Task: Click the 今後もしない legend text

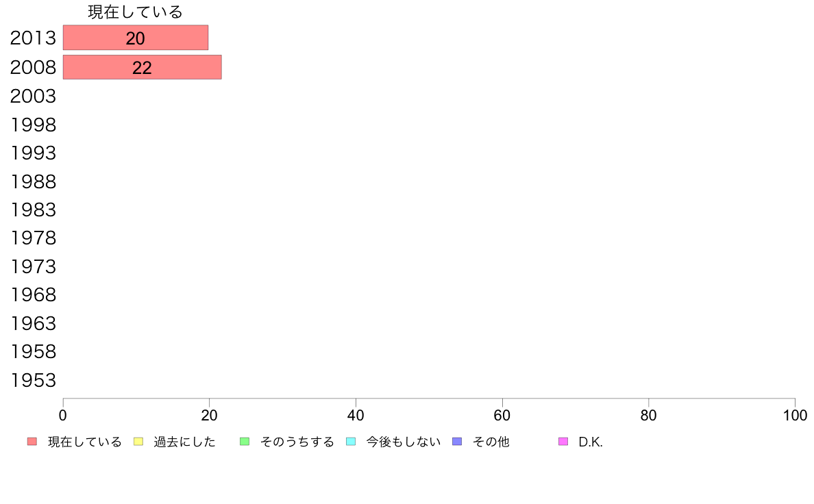Action: click(403, 442)
